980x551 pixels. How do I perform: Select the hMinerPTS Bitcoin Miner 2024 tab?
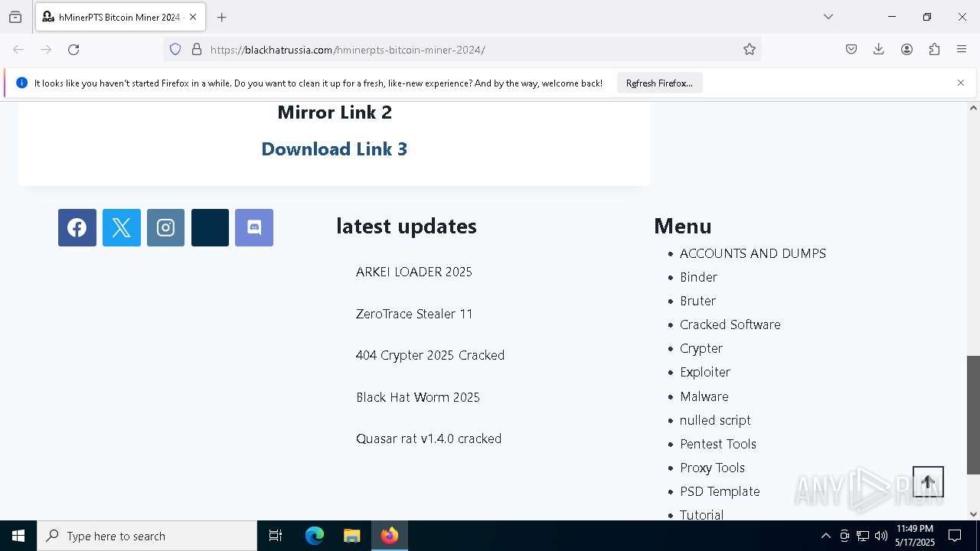click(120, 17)
